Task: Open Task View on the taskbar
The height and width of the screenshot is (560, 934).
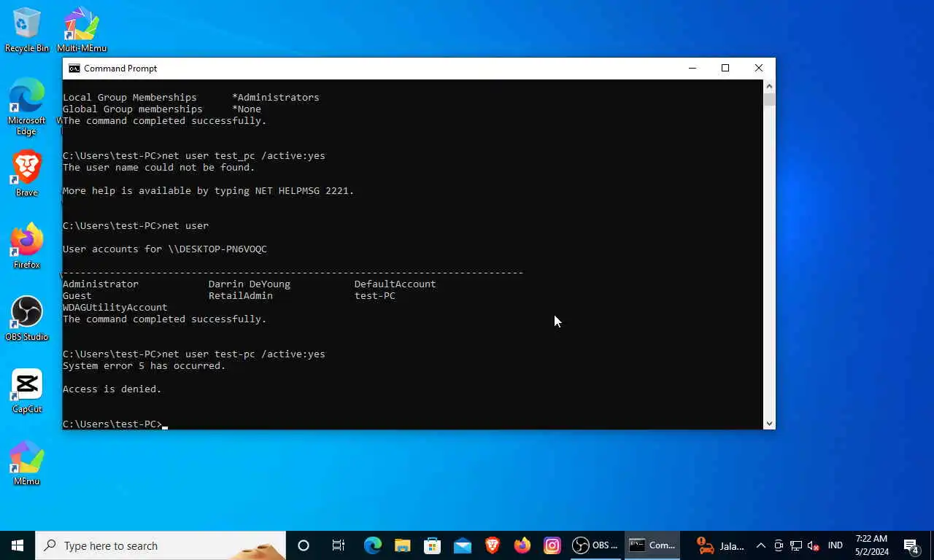Action: (x=339, y=545)
